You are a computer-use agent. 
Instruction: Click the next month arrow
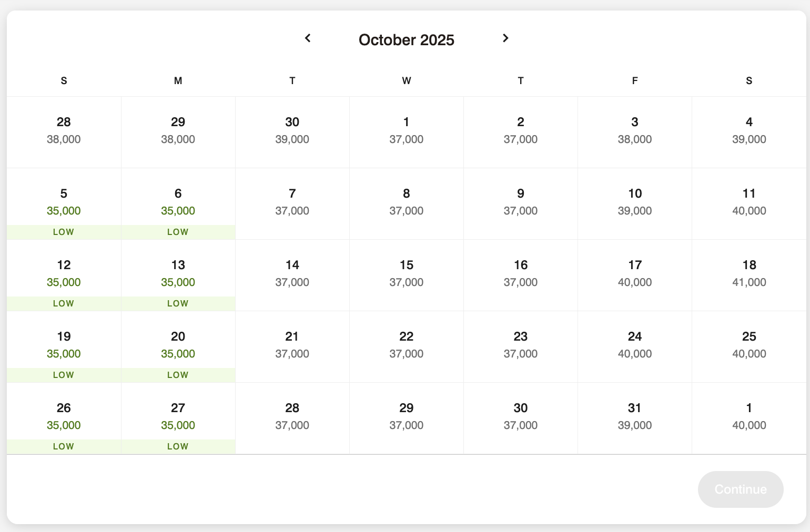[505, 38]
